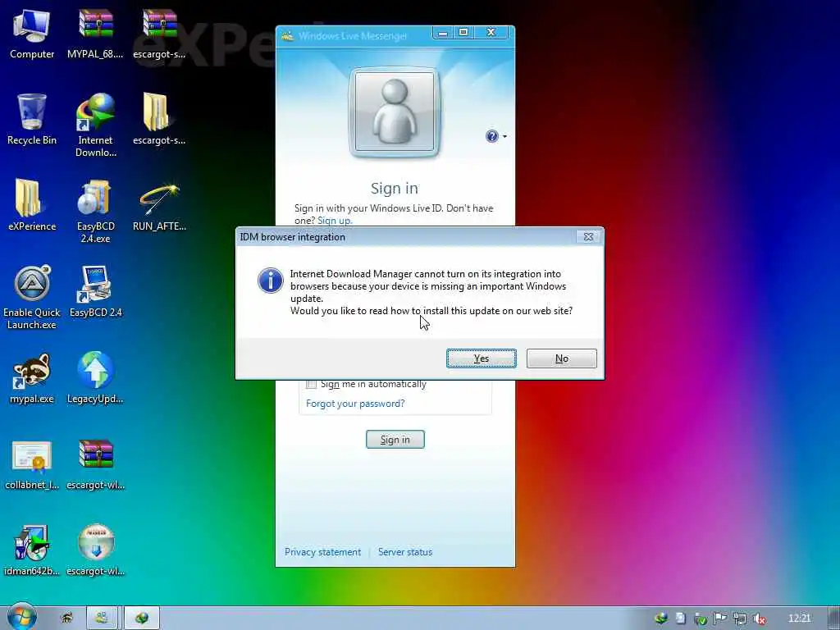Select the RUN_AFTE... desktop icon
The height and width of the screenshot is (630, 840).
pos(159,206)
